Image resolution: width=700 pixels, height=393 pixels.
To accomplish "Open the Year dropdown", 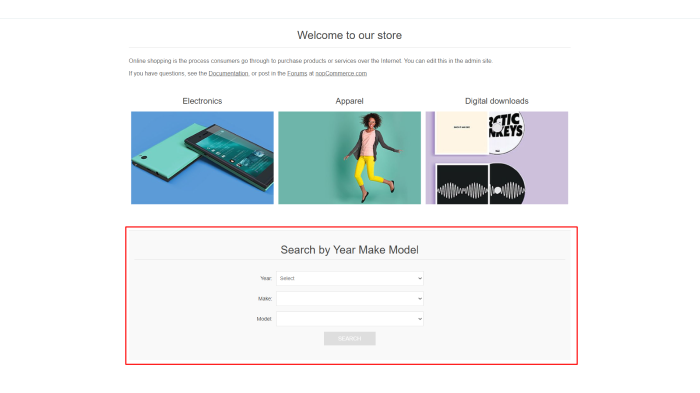I will tap(350, 278).
